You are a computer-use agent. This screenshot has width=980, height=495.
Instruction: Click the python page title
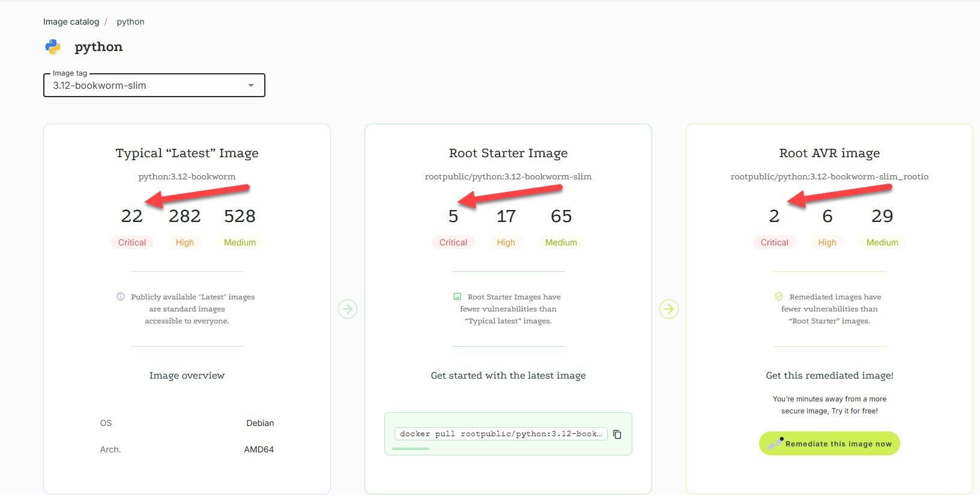(98, 47)
